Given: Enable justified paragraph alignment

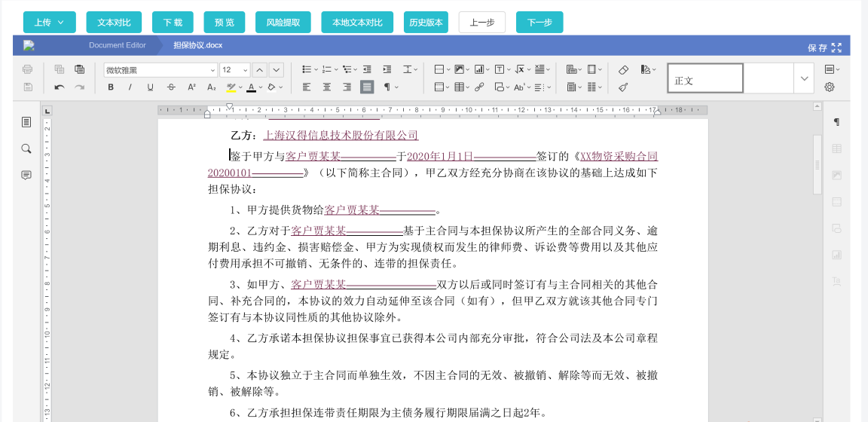Looking at the screenshot, I should pyautogui.click(x=367, y=87).
